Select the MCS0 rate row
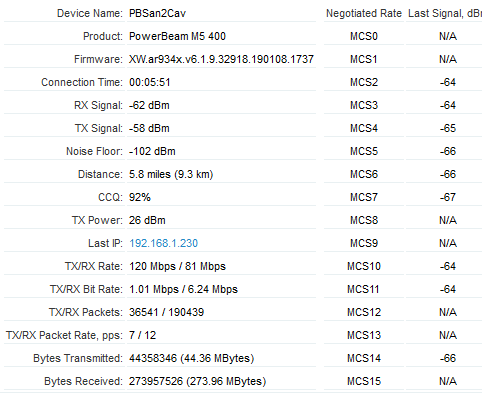Viewport: 482px width, 406px height. click(403, 36)
